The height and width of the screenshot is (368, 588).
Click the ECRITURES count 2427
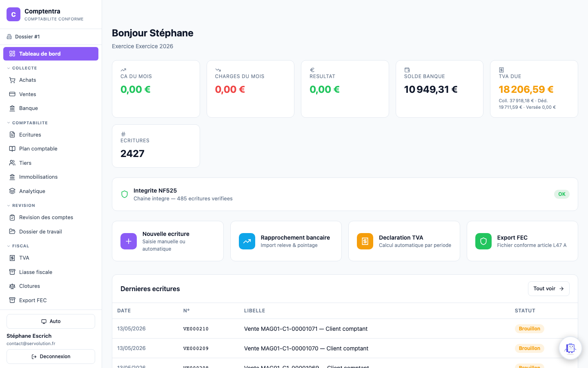132,154
